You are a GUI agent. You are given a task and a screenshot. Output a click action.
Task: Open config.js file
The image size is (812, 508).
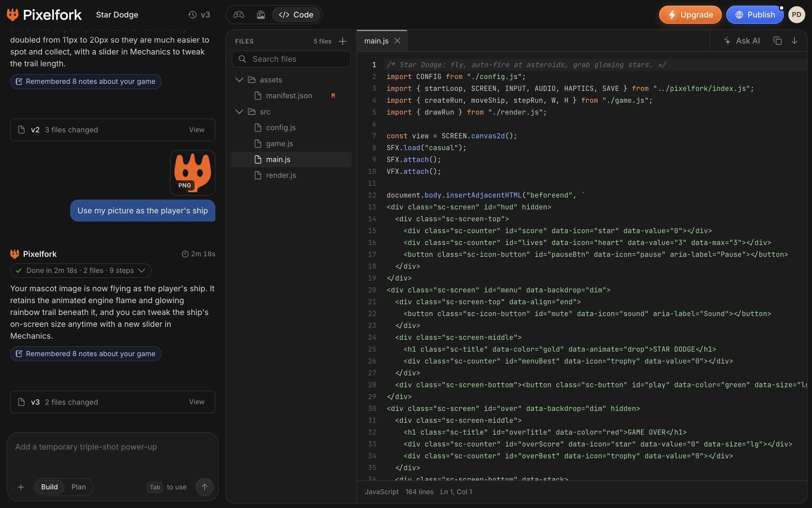click(x=291, y=128)
